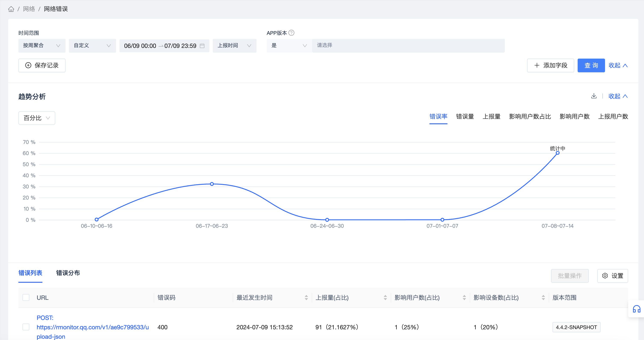
Task: Click the 请选择 APP version input field
Action: (408, 46)
